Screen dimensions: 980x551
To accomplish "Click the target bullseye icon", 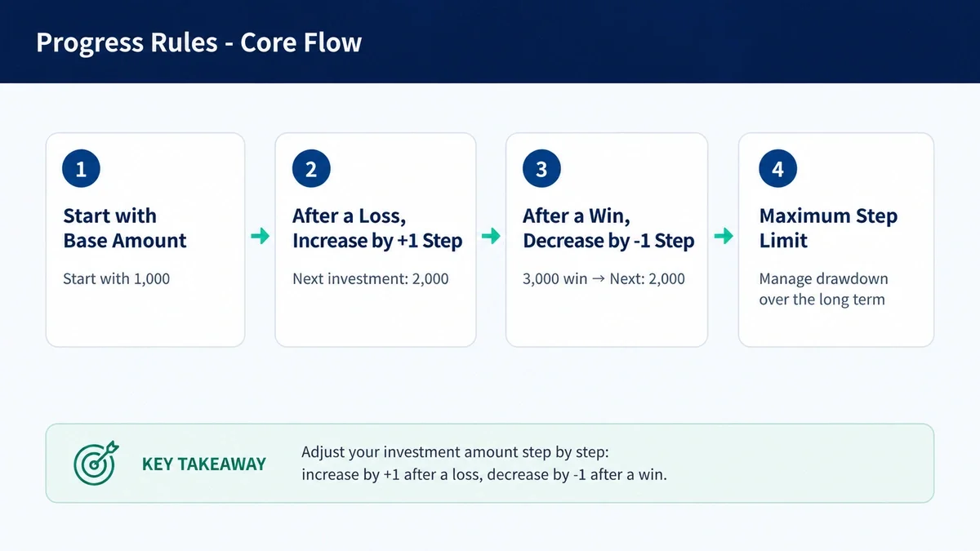I will (x=96, y=462).
